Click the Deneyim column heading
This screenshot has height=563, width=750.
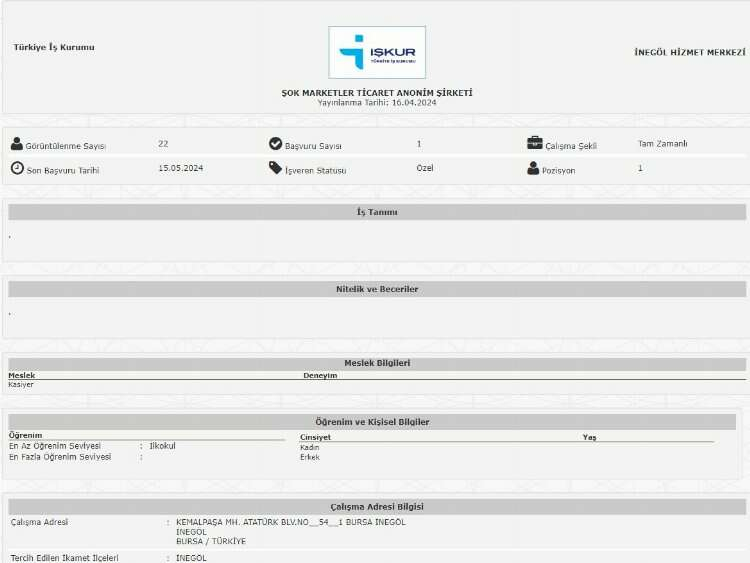320,375
